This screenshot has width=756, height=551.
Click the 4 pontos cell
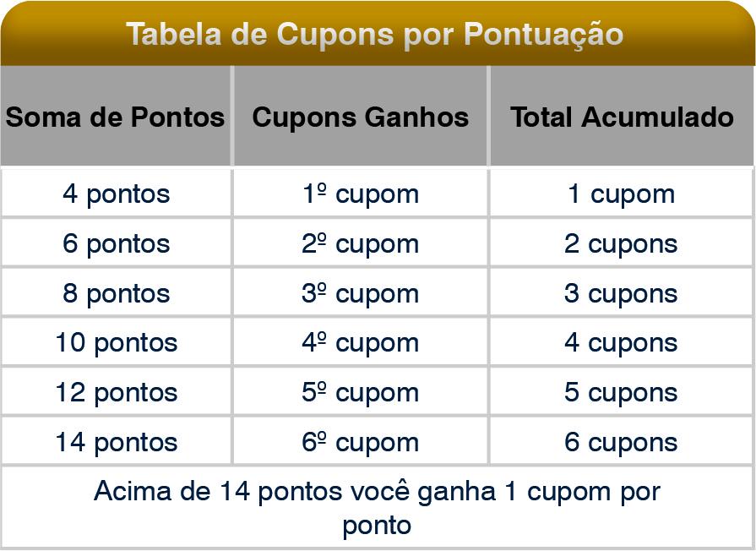(117, 194)
